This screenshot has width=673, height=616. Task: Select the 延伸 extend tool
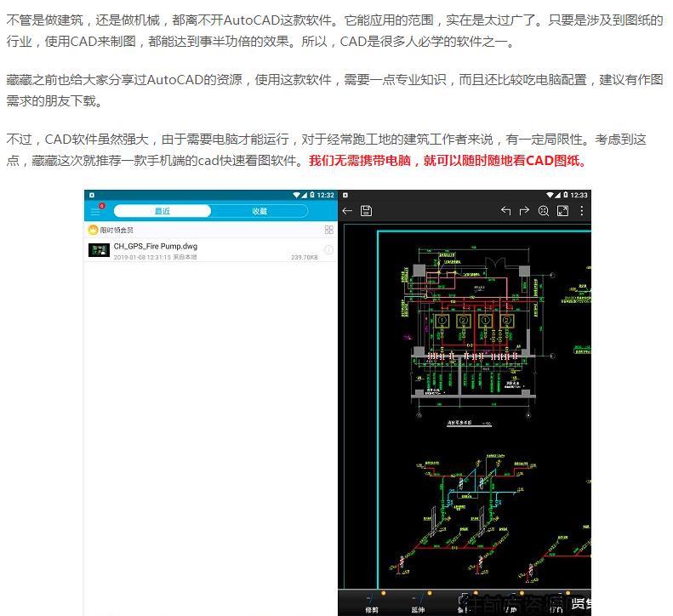(x=418, y=603)
